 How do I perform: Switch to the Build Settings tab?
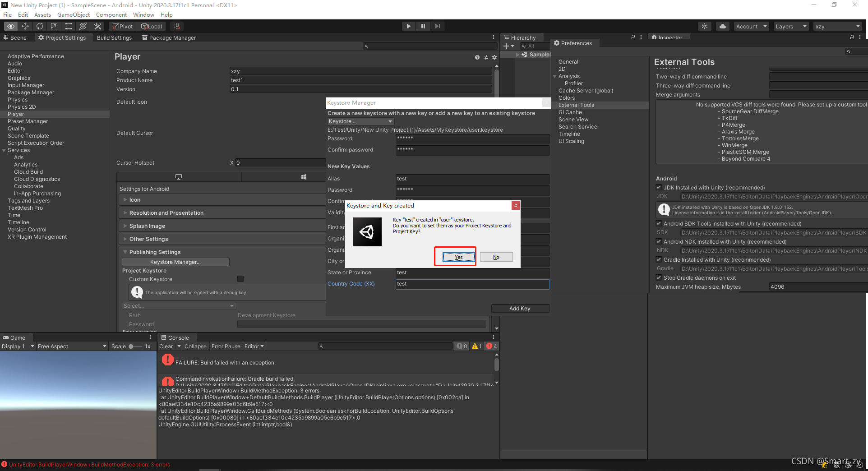(x=114, y=38)
